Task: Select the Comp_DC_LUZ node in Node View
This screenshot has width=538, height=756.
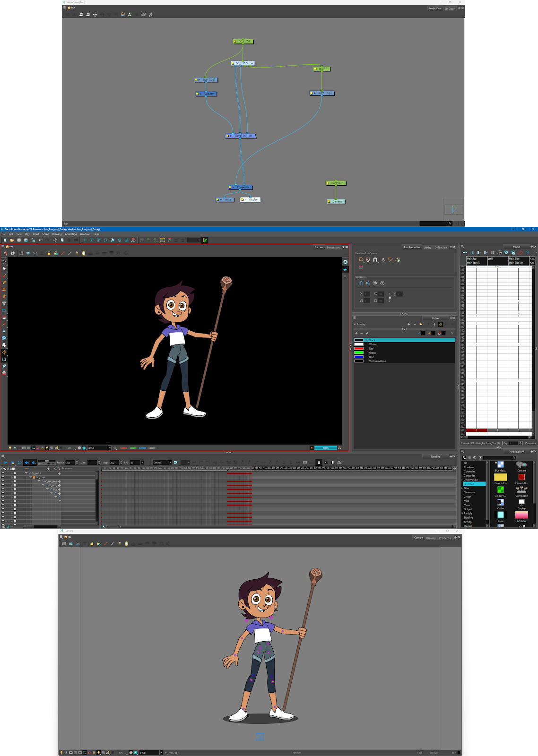Action: tap(241, 136)
